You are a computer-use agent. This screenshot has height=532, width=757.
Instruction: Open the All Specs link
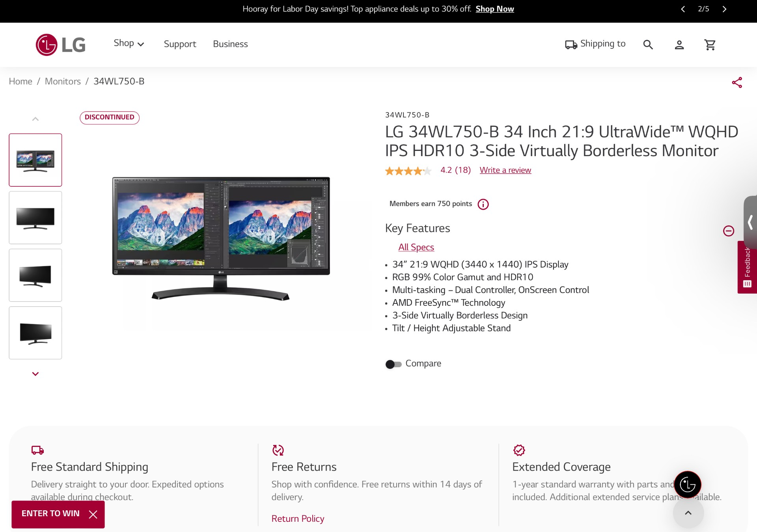416,247
